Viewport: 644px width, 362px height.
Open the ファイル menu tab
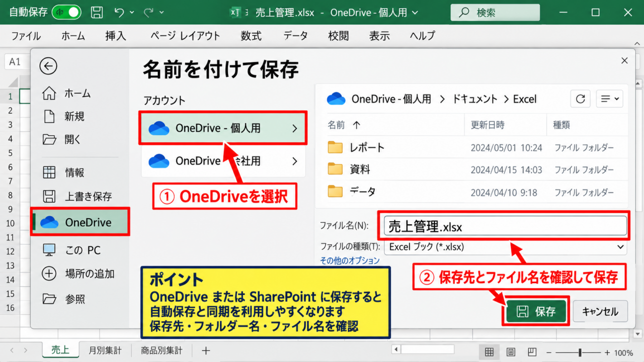(x=26, y=36)
